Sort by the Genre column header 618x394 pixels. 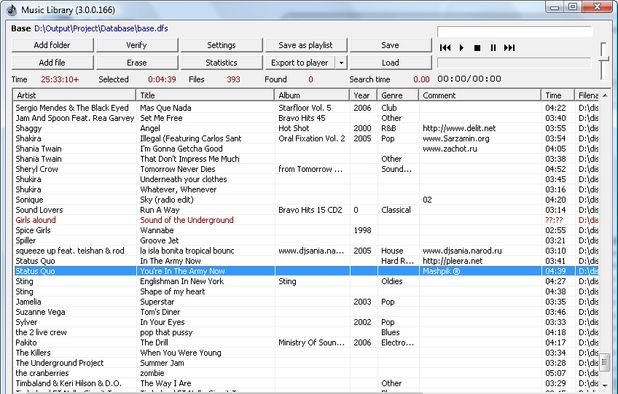point(398,95)
